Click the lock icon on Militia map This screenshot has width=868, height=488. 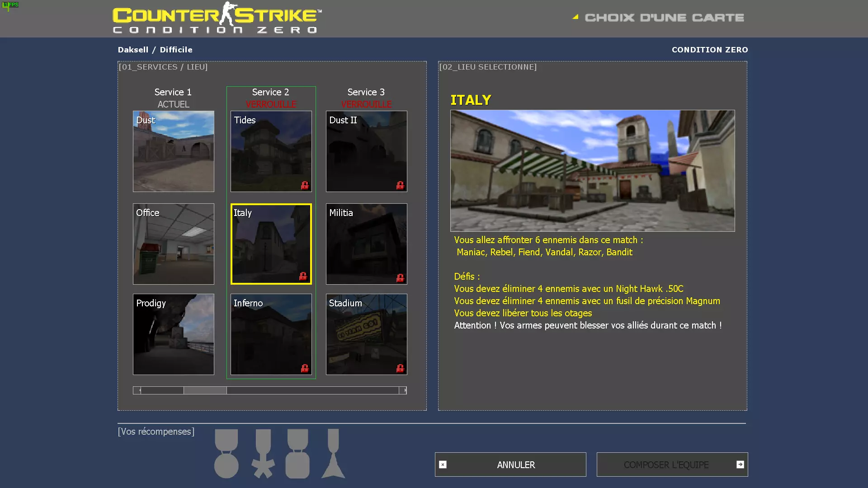pyautogui.click(x=400, y=278)
